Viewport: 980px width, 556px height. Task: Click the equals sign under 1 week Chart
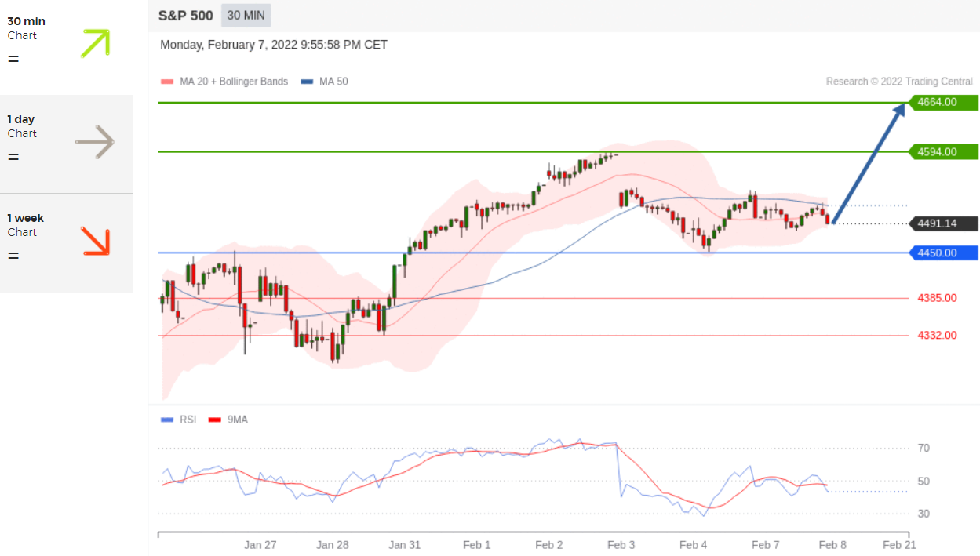13,256
